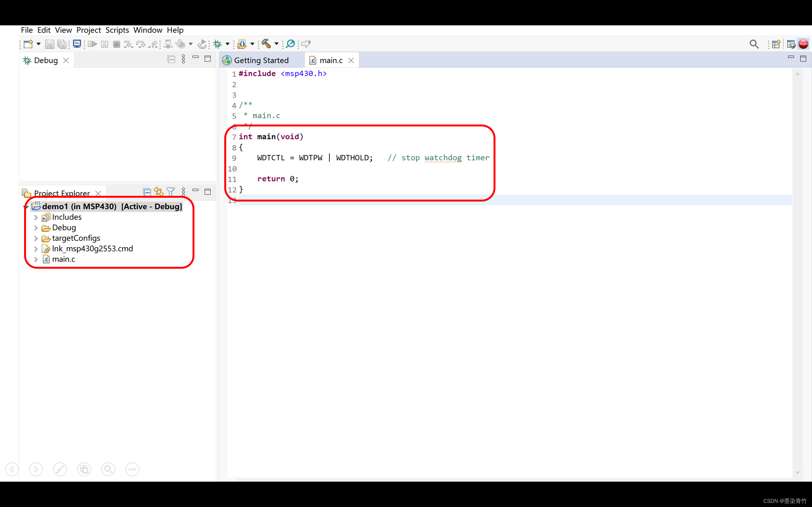This screenshot has width=812, height=507.
Task: Click the New project wizard icon
Action: tap(28, 44)
